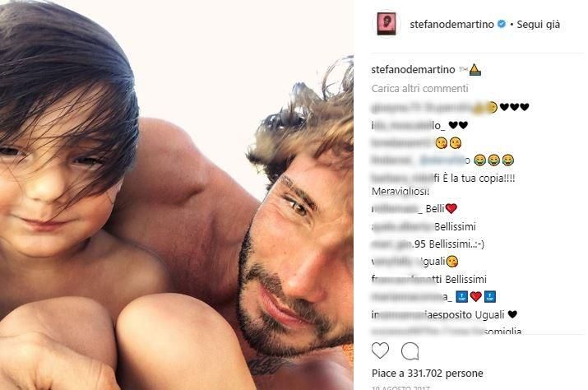Click the TOP emoji comment with red heart
The image size is (588, 390).
point(433,297)
